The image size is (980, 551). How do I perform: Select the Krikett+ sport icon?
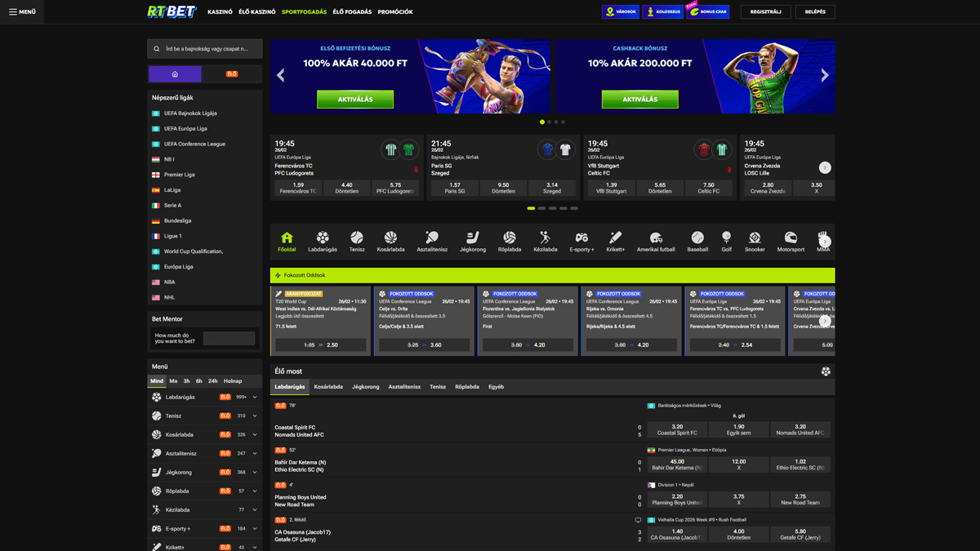point(616,242)
